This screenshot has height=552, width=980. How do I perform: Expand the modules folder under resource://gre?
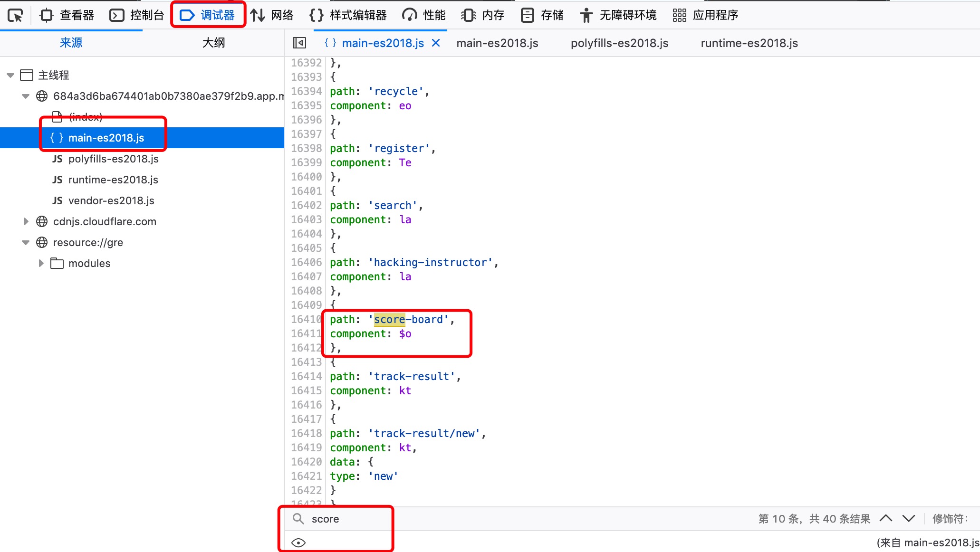pos(41,263)
